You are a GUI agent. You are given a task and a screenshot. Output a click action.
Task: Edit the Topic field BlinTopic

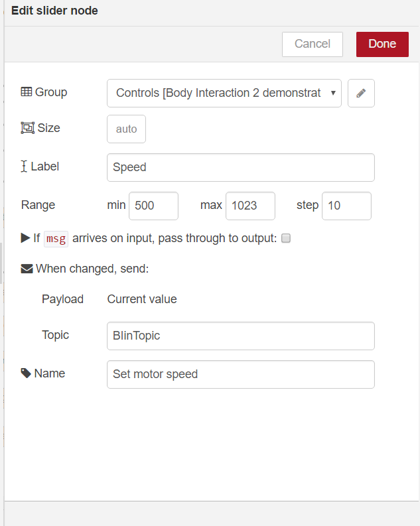pyautogui.click(x=240, y=336)
